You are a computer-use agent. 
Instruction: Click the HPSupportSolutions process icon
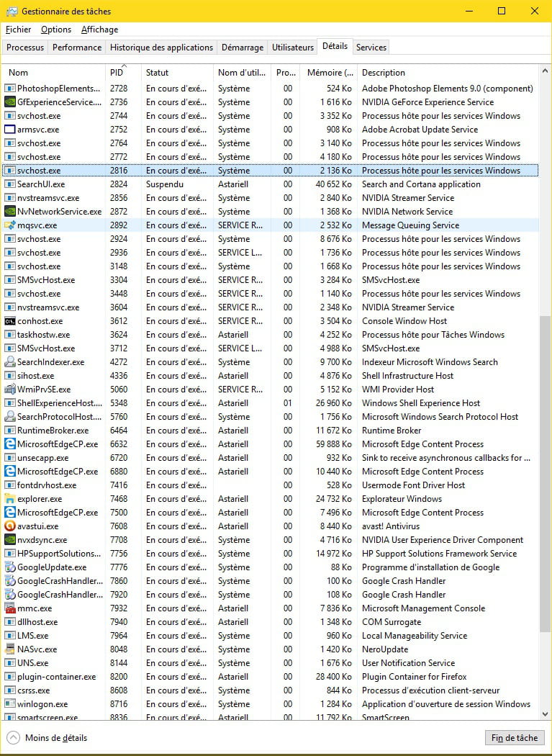point(9,554)
